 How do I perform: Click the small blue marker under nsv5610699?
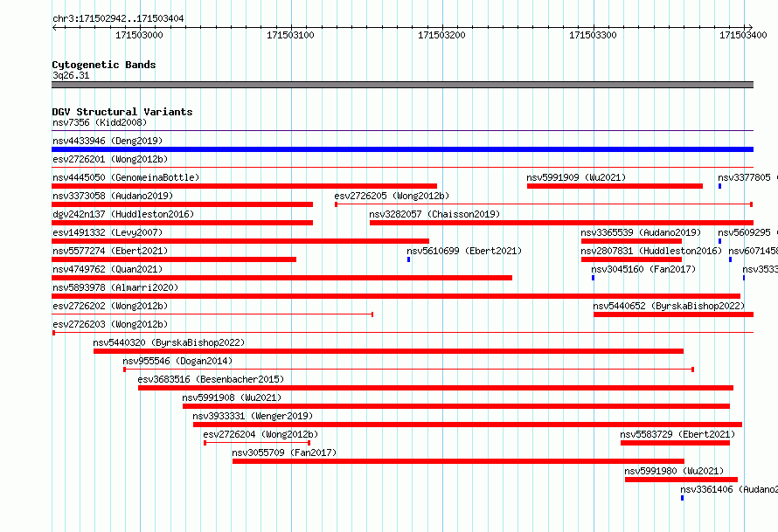point(409,259)
